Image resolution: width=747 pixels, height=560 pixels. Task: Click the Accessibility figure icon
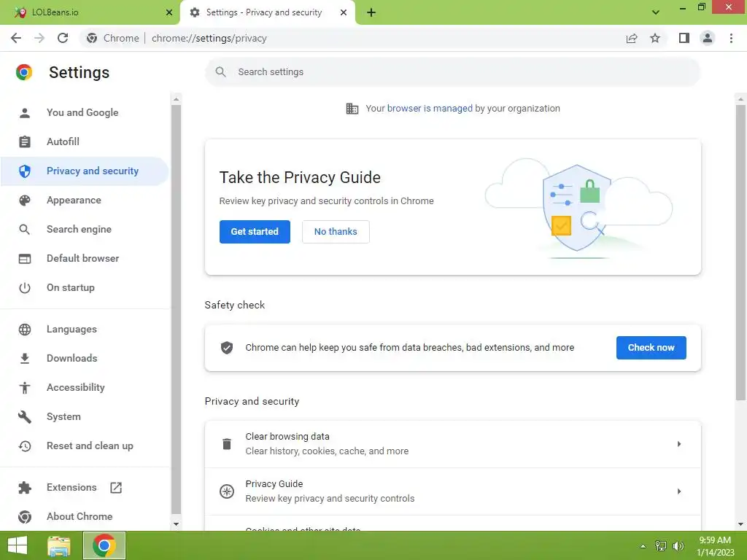coord(25,388)
